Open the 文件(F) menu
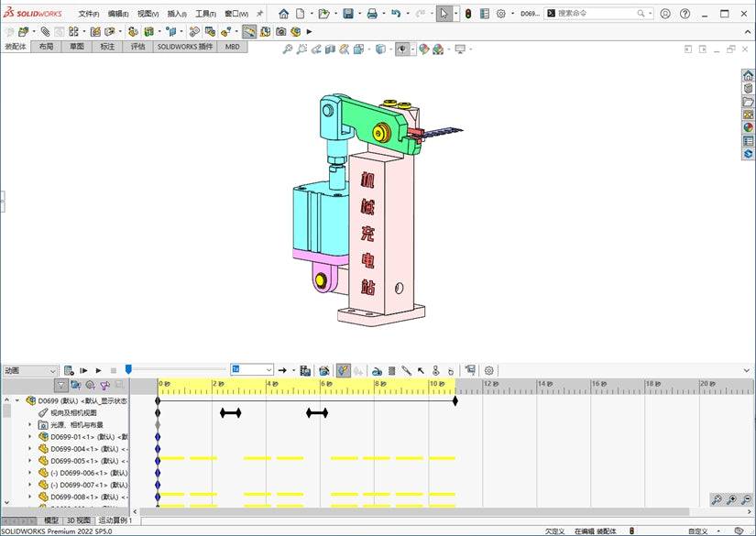This screenshot has width=756, height=536. (89, 14)
